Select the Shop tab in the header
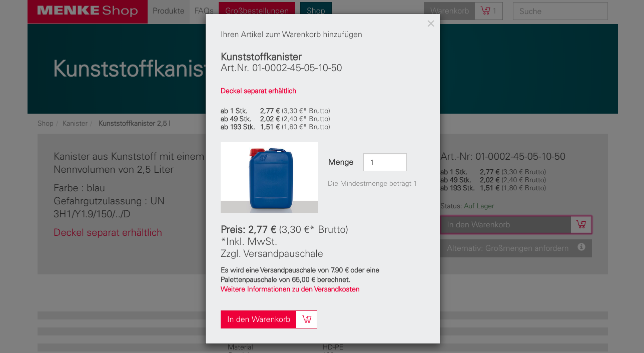This screenshot has height=353, width=644. tap(316, 11)
